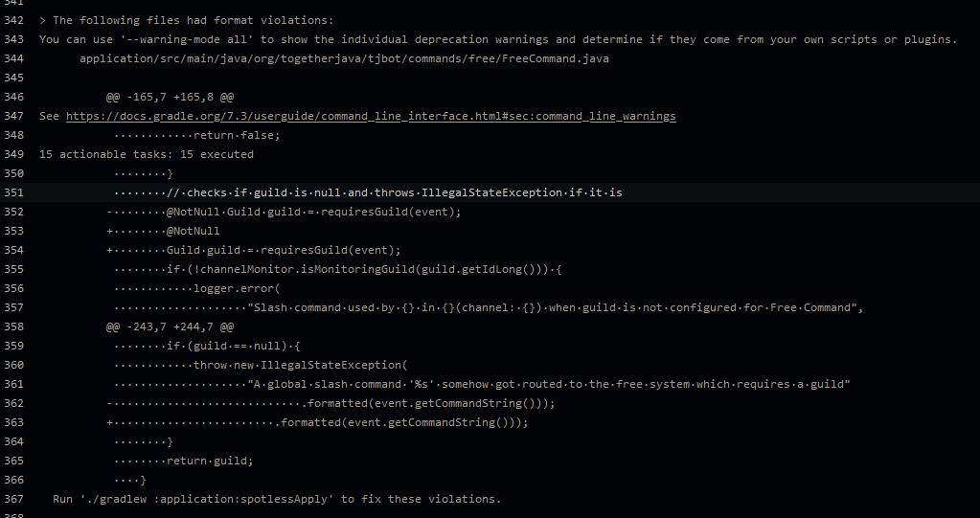Image resolution: width=980 pixels, height=518 pixels.
Task: Click line number 358
Action: point(13,327)
